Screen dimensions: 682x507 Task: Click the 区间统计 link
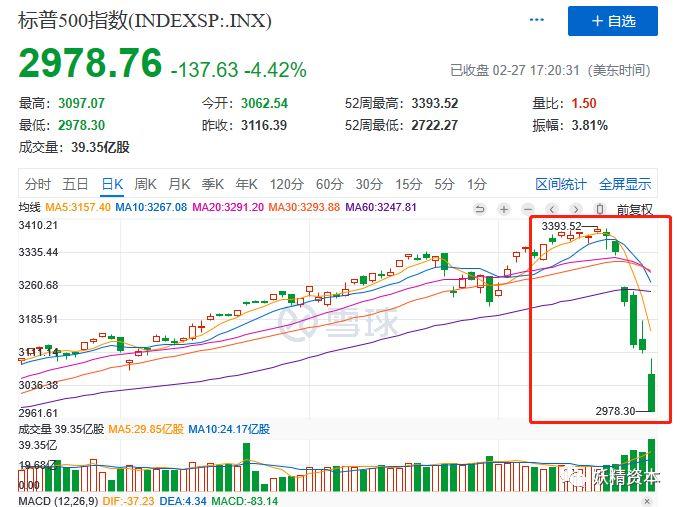[561, 184]
